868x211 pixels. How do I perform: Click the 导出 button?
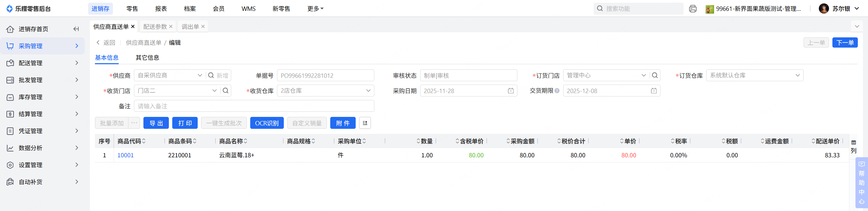click(x=156, y=123)
